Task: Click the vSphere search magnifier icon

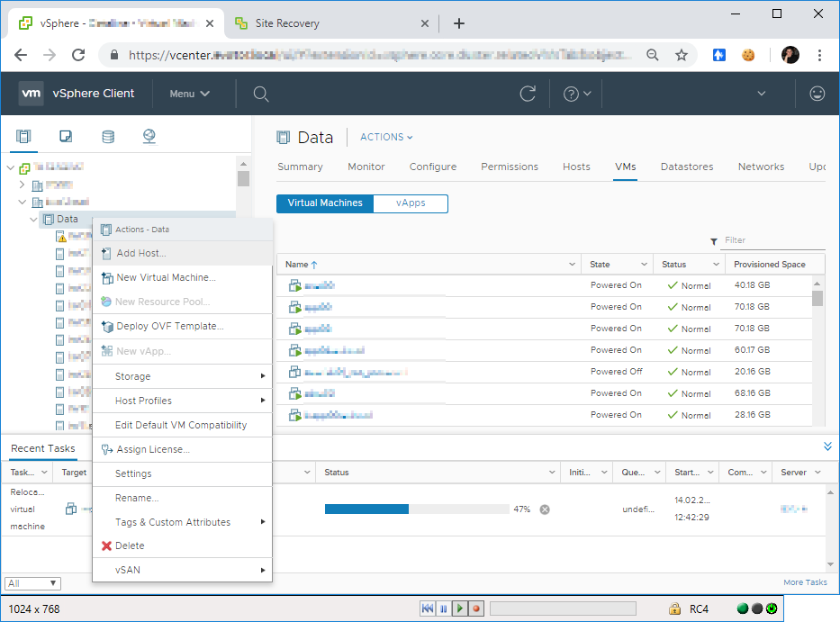Action: tap(261, 94)
